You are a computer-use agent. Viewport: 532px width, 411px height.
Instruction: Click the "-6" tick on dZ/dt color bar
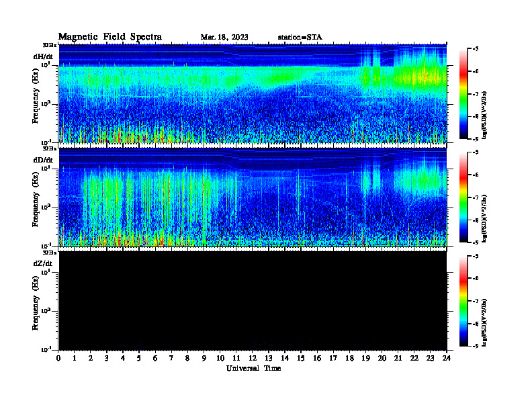[476, 279]
